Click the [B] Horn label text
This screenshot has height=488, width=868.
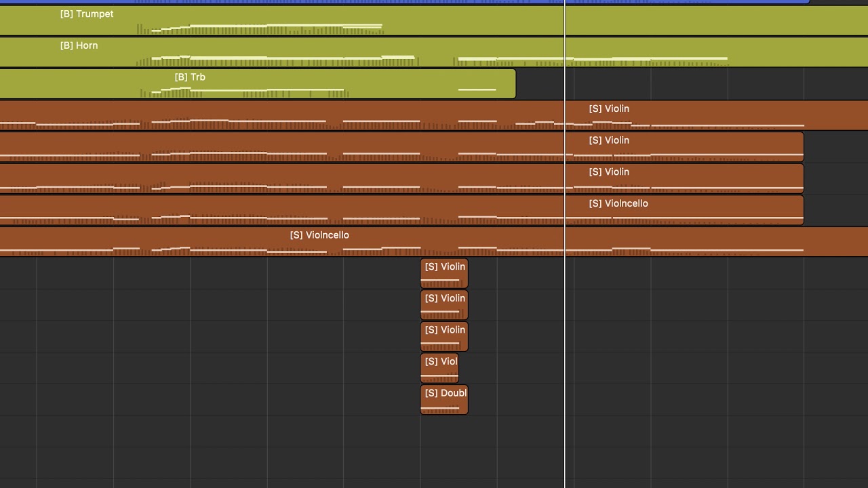79,45
